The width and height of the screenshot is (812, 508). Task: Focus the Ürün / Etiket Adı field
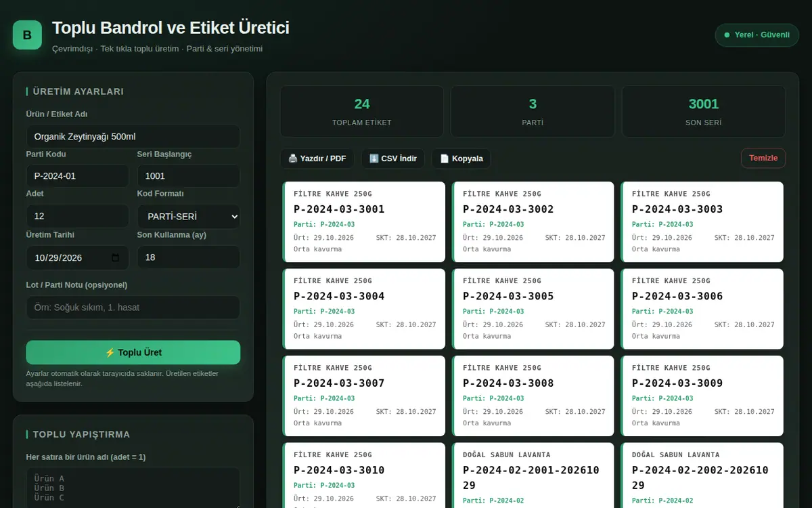point(133,136)
